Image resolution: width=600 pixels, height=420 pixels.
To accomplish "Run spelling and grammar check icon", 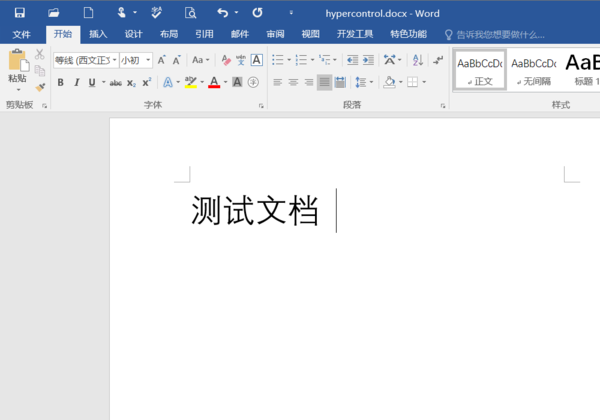I will [x=156, y=13].
